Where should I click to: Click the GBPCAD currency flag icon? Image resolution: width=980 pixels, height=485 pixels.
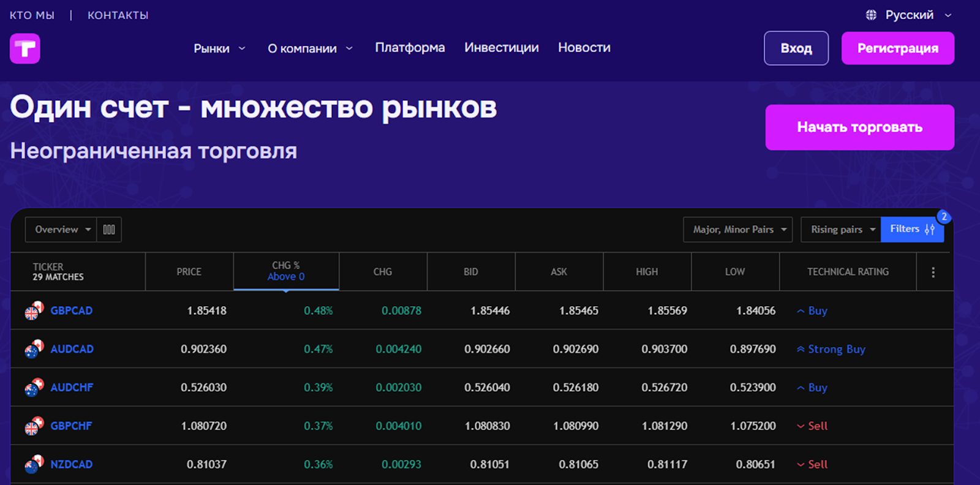click(34, 311)
